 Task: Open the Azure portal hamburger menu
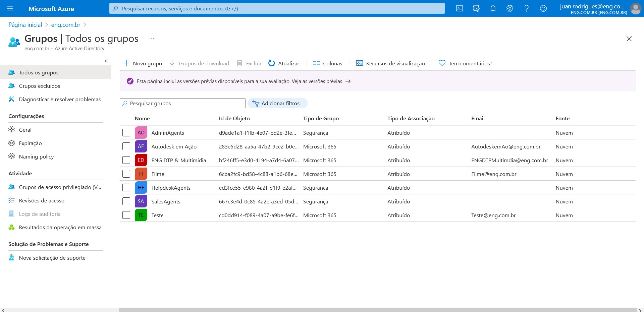[10, 8]
